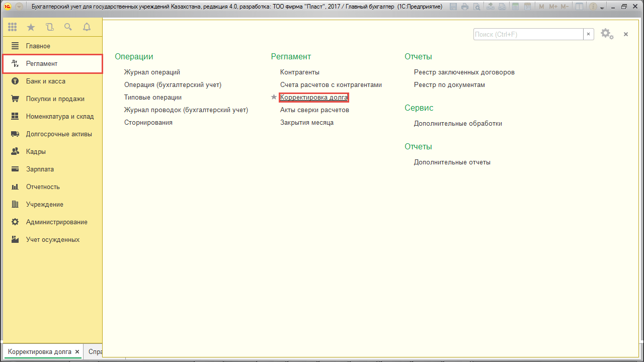Clear the search field with x button
The image size is (644, 362).
tap(588, 34)
